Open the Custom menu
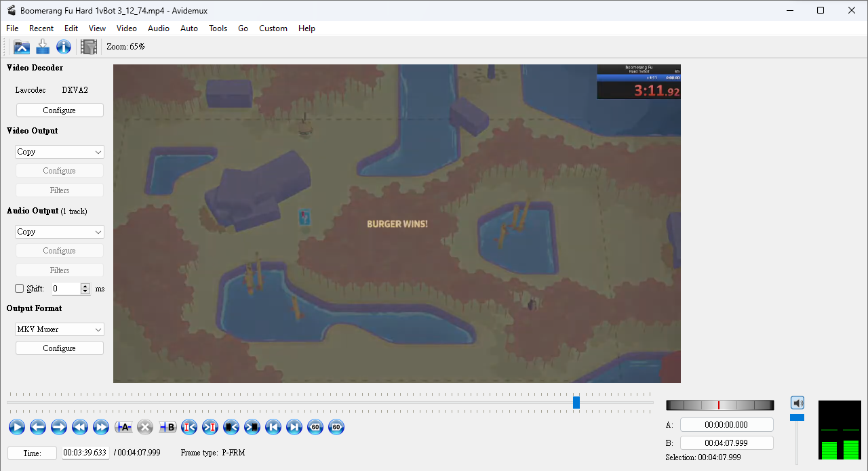868x471 pixels. (273, 28)
